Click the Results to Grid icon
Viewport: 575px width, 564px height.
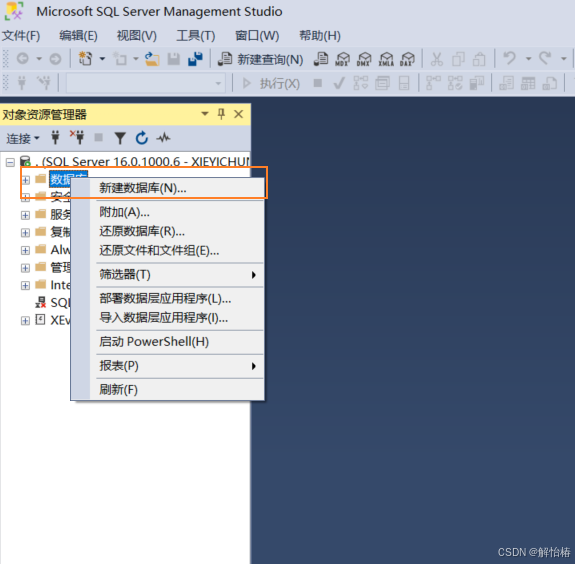(528, 83)
